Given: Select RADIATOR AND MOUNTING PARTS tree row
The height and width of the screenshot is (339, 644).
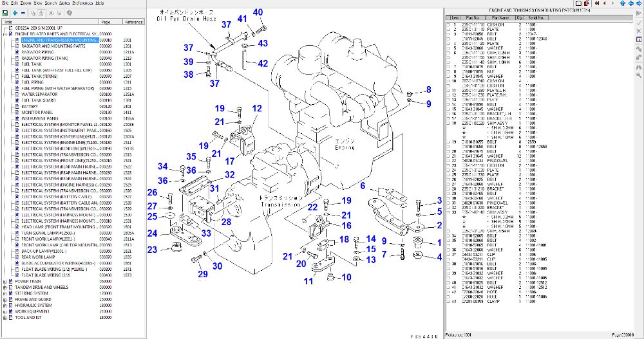Looking at the screenshot, I should tap(53, 46).
